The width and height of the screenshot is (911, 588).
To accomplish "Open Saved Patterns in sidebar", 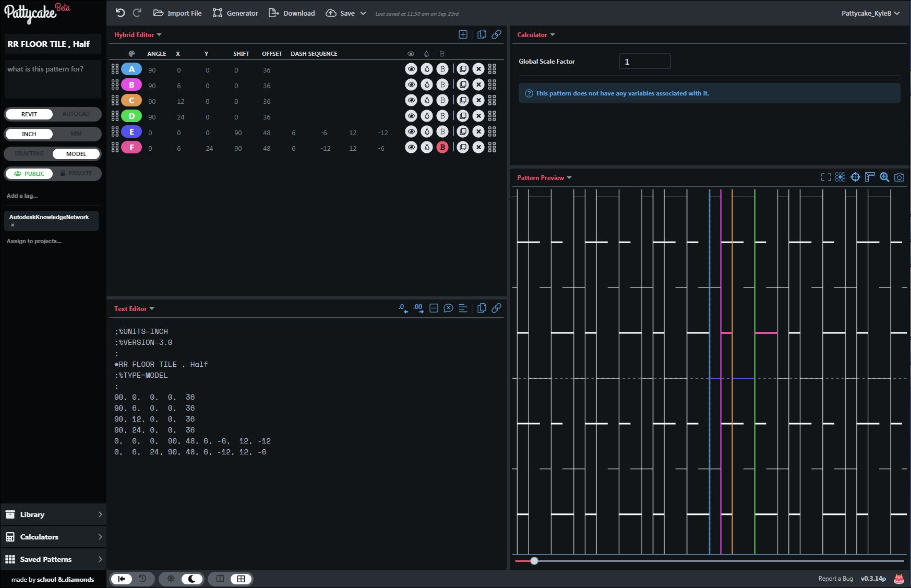I will (53, 559).
